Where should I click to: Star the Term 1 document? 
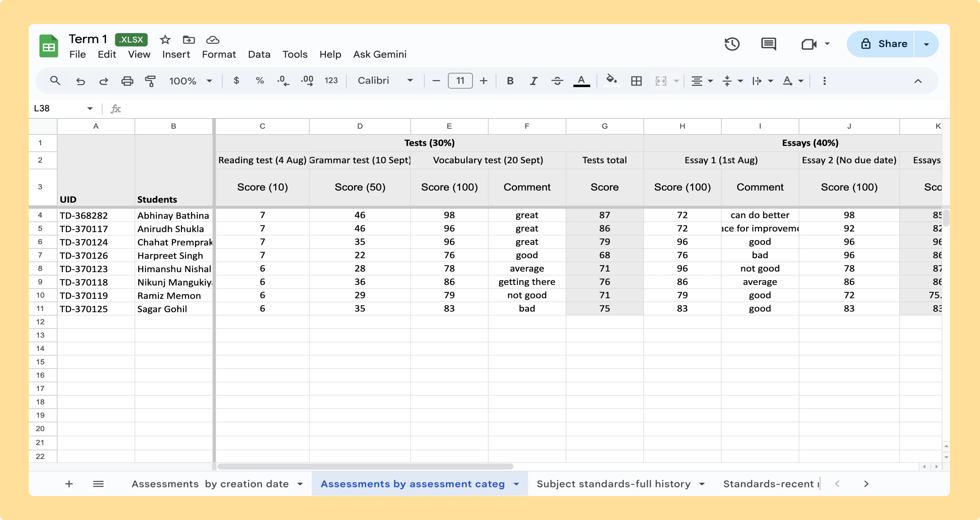[x=165, y=40]
